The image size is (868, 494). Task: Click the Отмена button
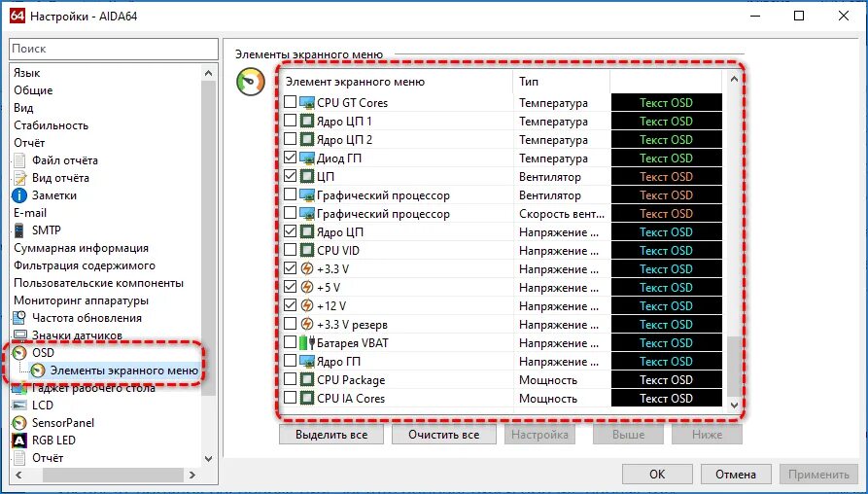[736, 475]
